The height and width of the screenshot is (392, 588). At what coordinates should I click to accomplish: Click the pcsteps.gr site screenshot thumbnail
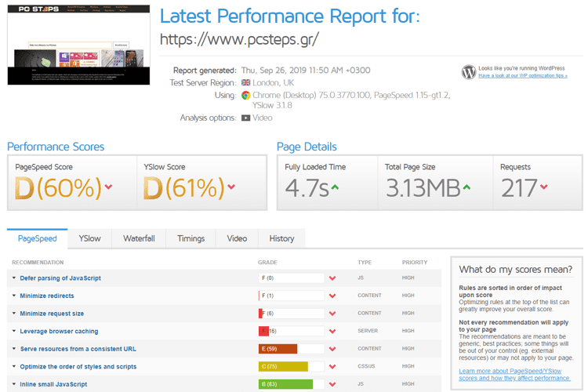pyautogui.click(x=78, y=45)
